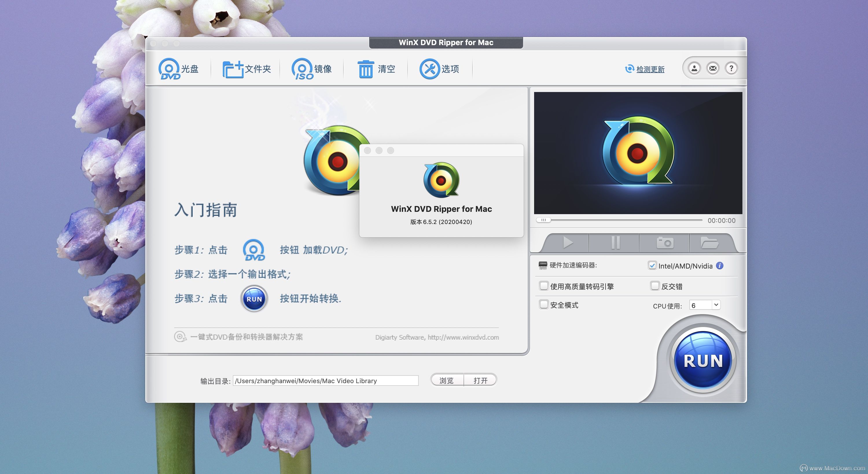
Task: Click the http://www.winxdvd.com footer text
Action: coord(463,337)
